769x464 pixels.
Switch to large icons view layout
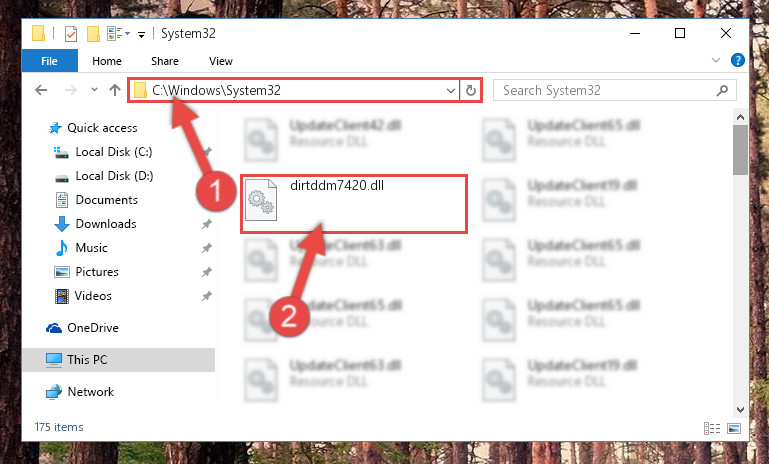[734, 428]
